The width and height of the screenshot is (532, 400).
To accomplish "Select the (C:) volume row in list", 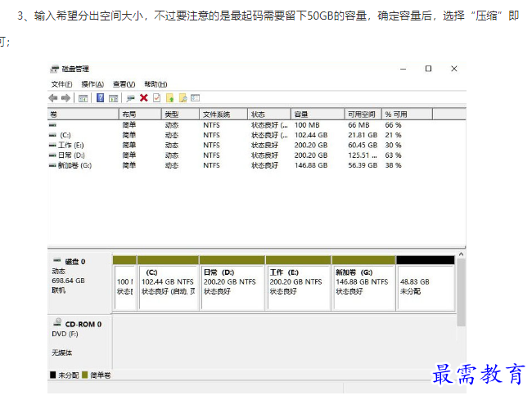I will click(x=256, y=135).
